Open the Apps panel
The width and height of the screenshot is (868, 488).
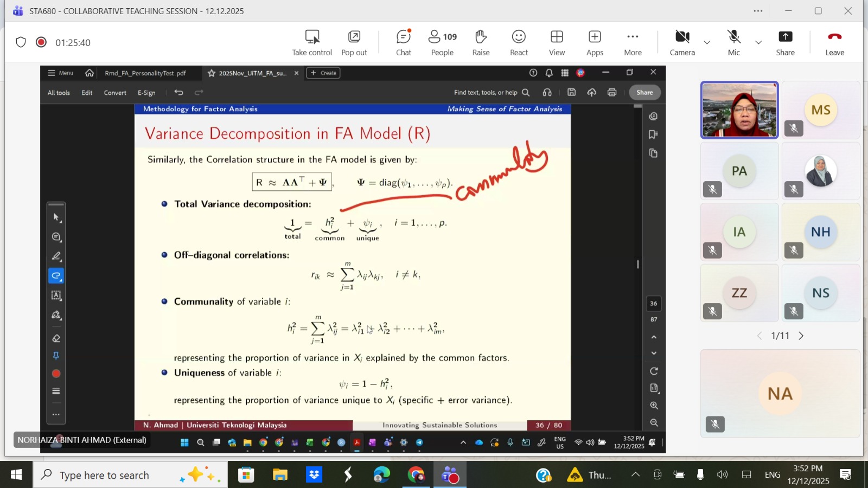[x=595, y=43]
